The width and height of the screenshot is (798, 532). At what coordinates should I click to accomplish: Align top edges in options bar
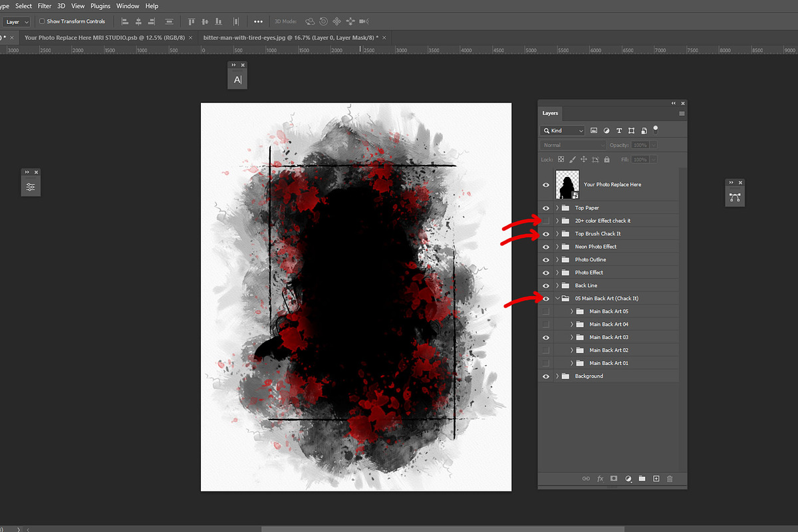[192, 21]
